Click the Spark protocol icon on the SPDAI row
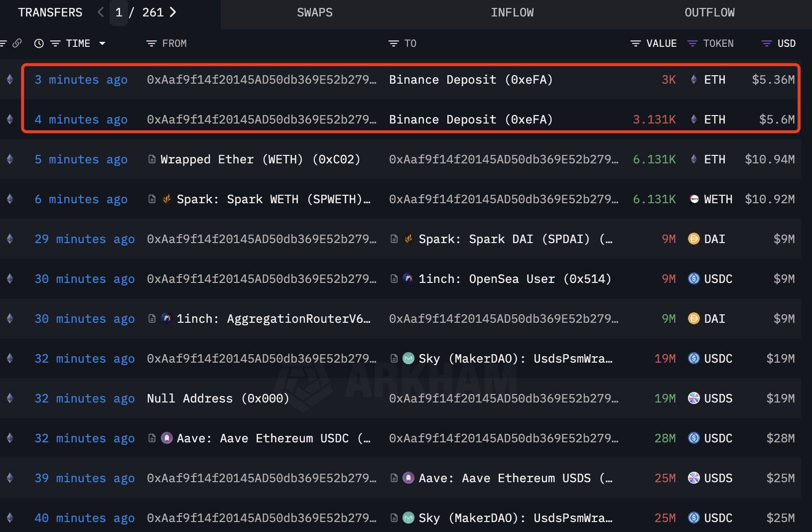The image size is (812, 532). pos(408,239)
